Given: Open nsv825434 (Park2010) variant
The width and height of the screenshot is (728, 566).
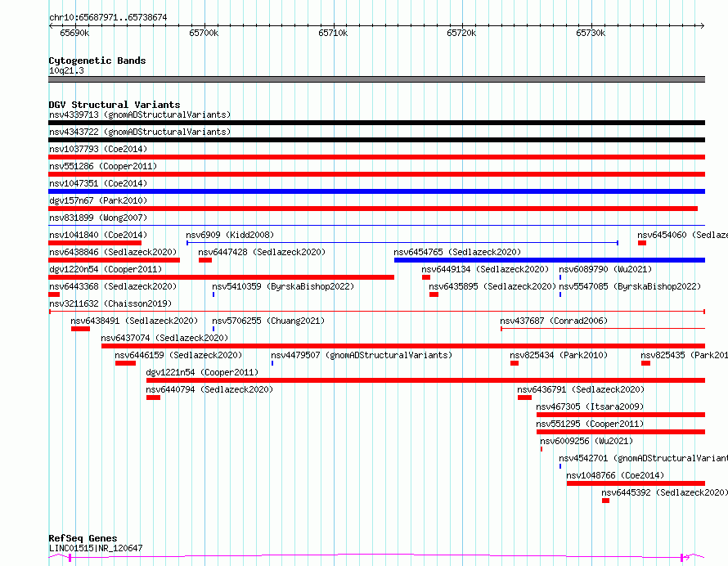Looking at the screenshot, I should click(559, 355).
